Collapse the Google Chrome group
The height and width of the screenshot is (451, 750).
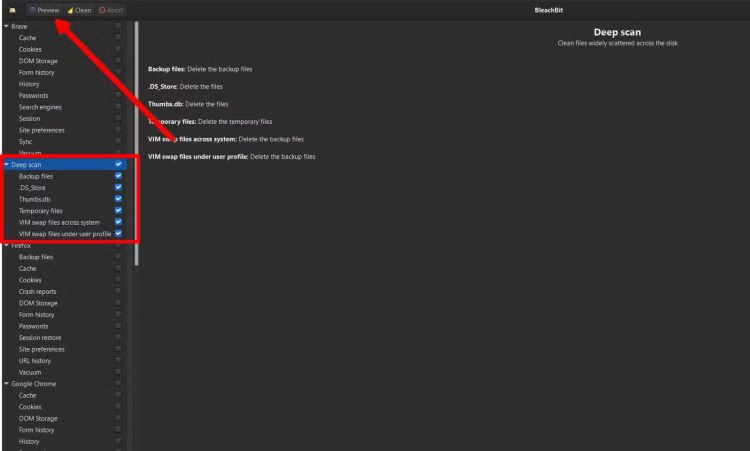click(6, 383)
